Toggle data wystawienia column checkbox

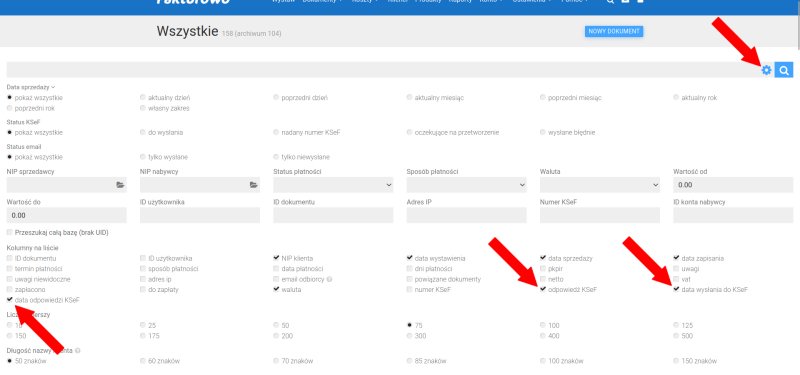point(410,258)
